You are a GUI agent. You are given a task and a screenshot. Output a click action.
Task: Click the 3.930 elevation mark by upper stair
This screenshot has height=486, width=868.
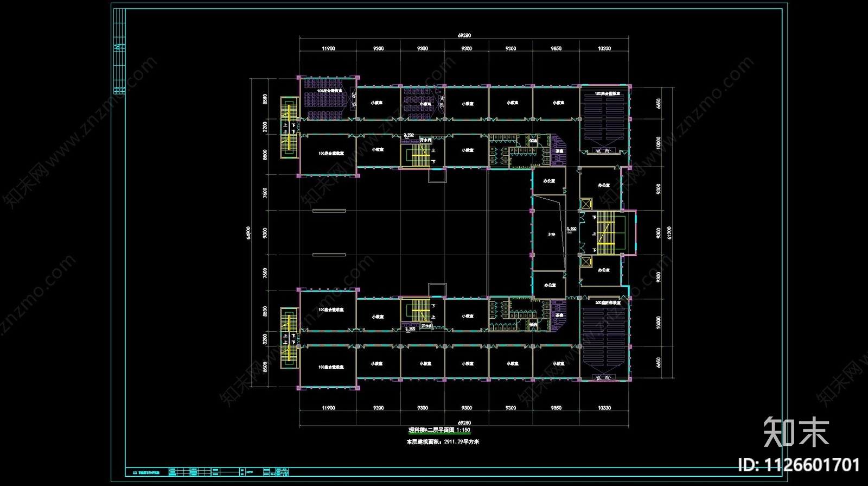coord(409,135)
